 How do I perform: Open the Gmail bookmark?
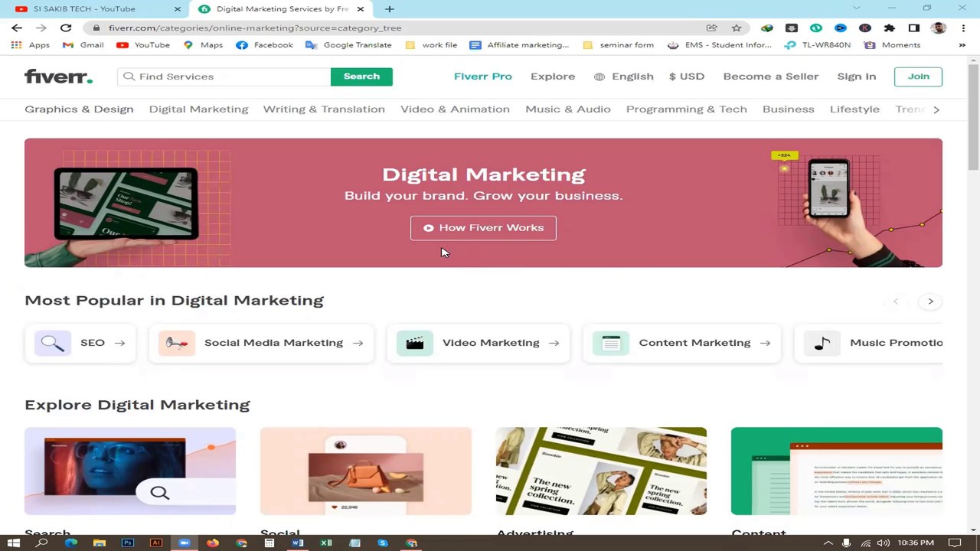pos(83,45)
